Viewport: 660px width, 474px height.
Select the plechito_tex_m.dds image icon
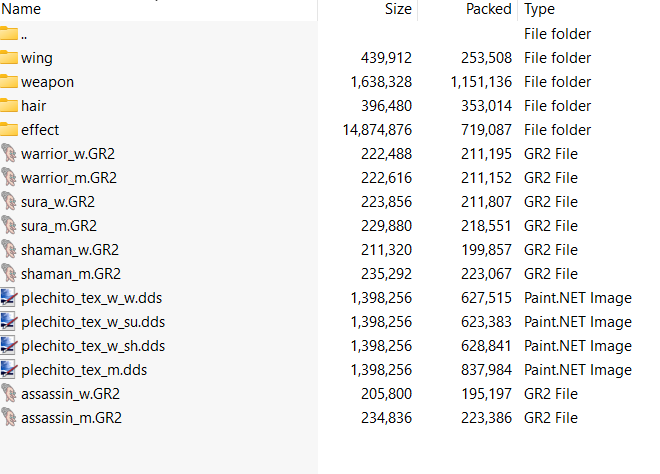[x=9, y=370]
